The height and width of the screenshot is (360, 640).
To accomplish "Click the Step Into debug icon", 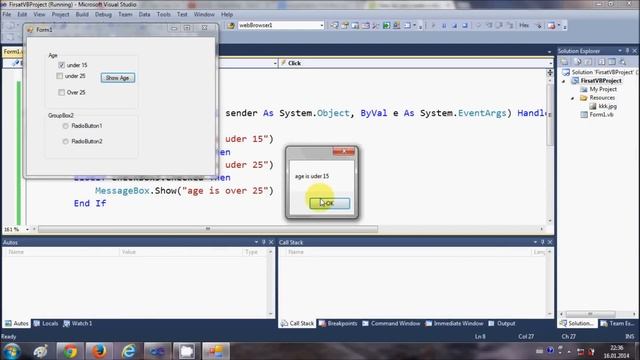I will click(489, 25).
